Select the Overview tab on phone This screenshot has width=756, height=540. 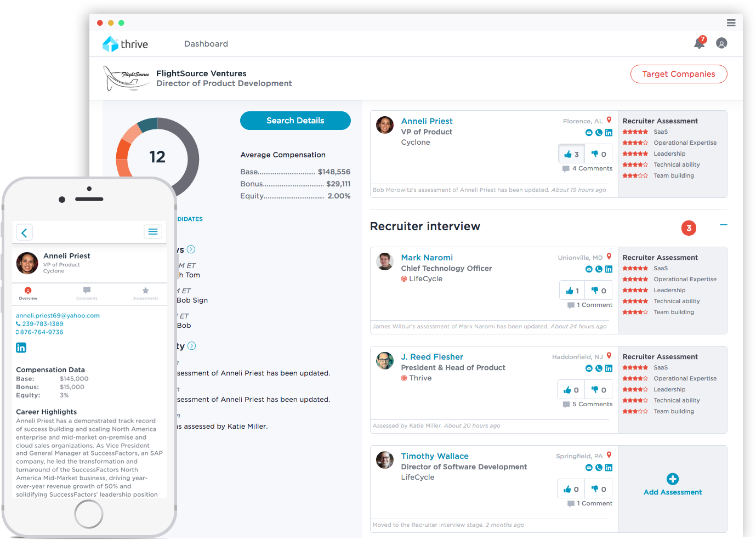tap(28, 293)
